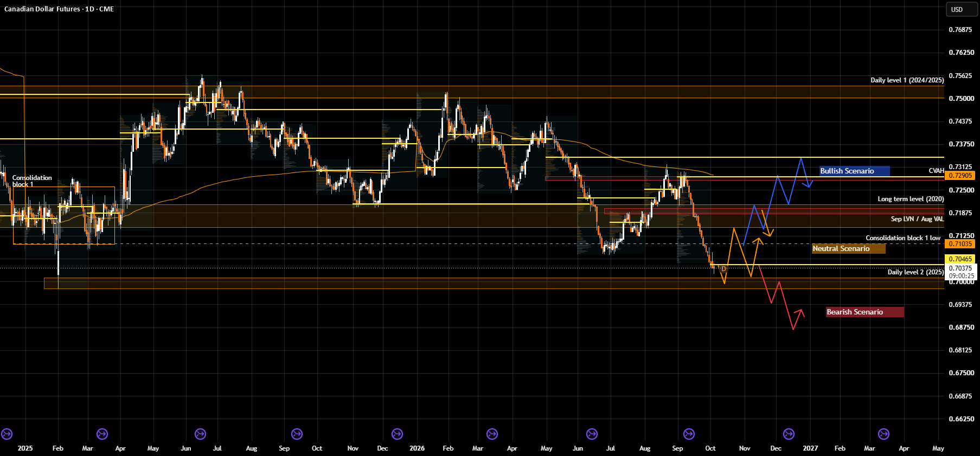
Task: Select the Long term level (2020) label
Action: 911,199
